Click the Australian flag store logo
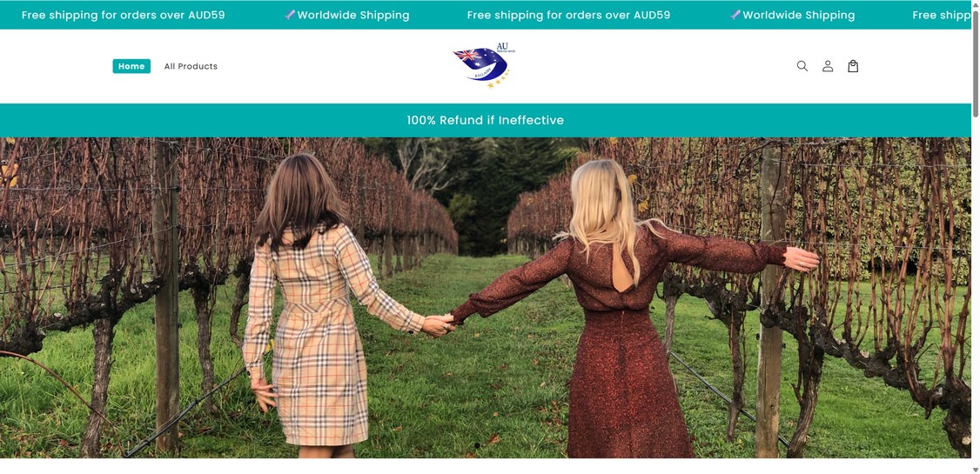 point(485,65)
